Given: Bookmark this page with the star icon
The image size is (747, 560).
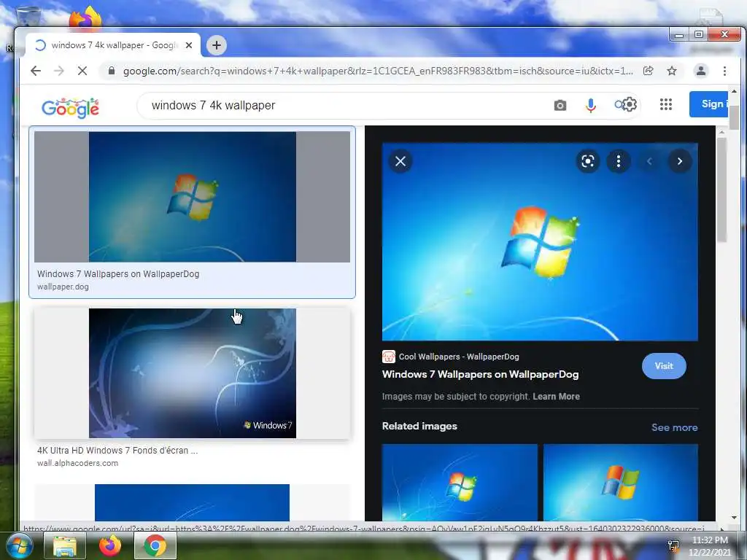Looking at the screenshot, I should tap(672, 71).
